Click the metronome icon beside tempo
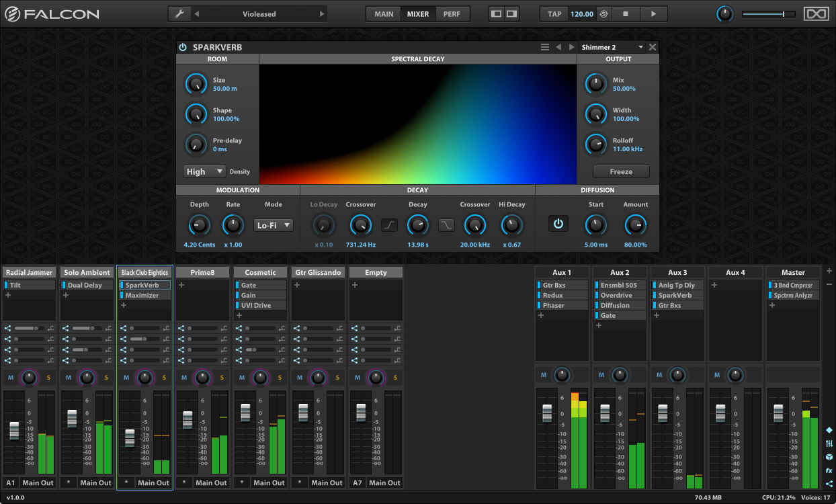The height and width of the screenshot is (504, 836). [x=603, y=14]
